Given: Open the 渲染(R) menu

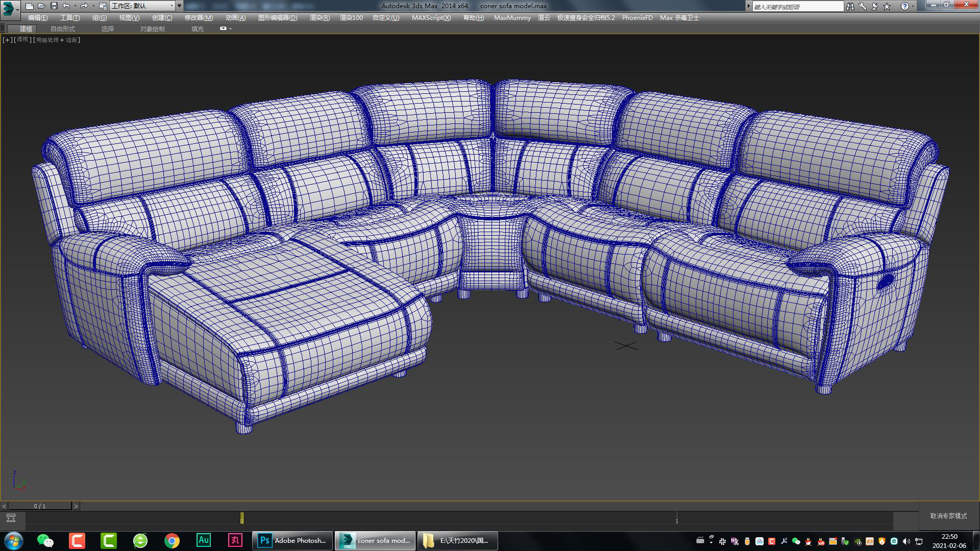Looking at the screenshot, I should coord(318,17).
